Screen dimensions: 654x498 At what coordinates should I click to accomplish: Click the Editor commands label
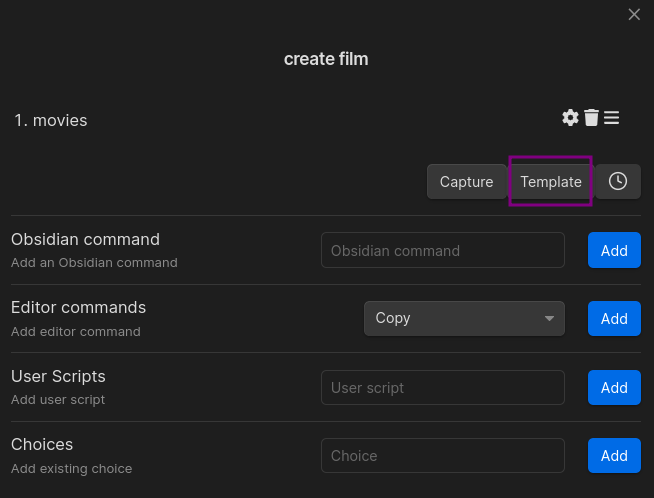click(x=78, y=307)
